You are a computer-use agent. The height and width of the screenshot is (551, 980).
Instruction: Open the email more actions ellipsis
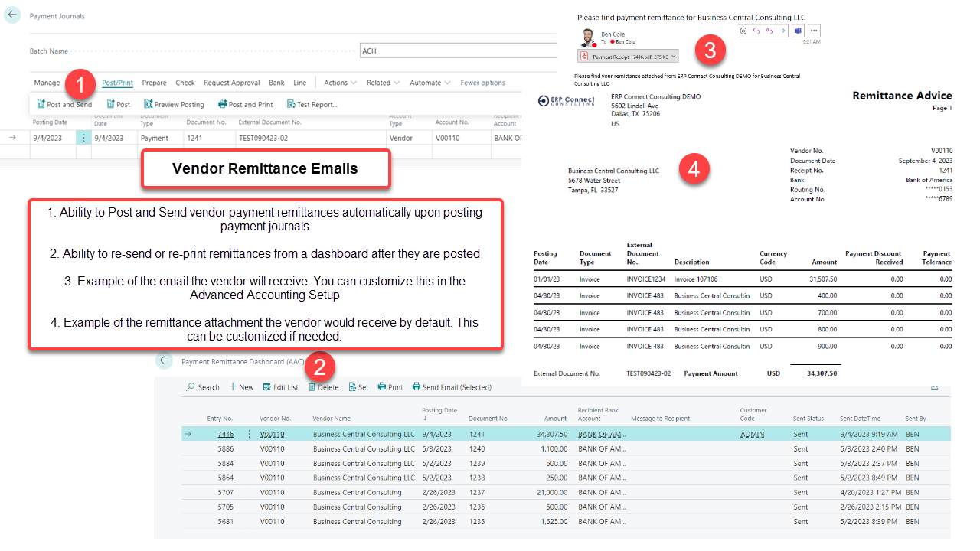[x=814, y=31]
